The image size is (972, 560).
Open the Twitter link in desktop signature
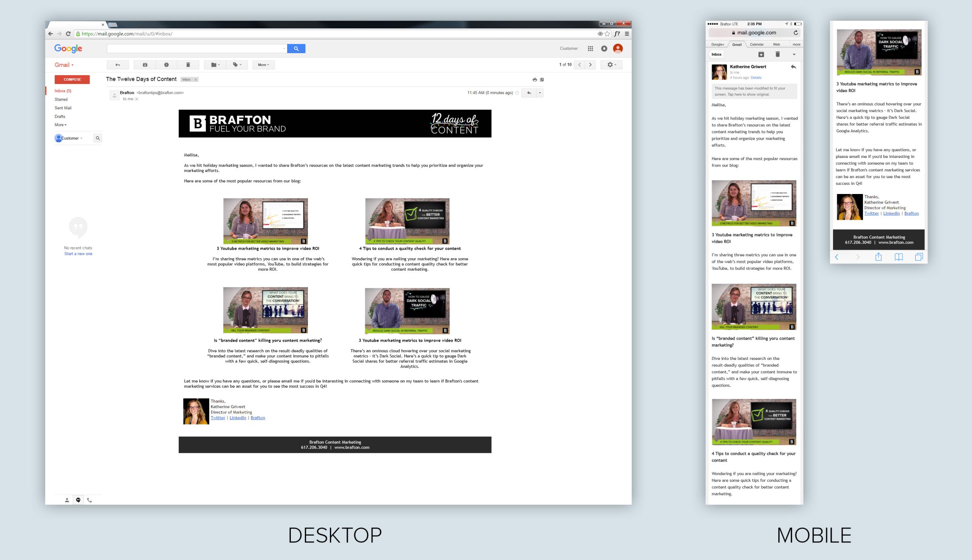click(x=218, y=418)
